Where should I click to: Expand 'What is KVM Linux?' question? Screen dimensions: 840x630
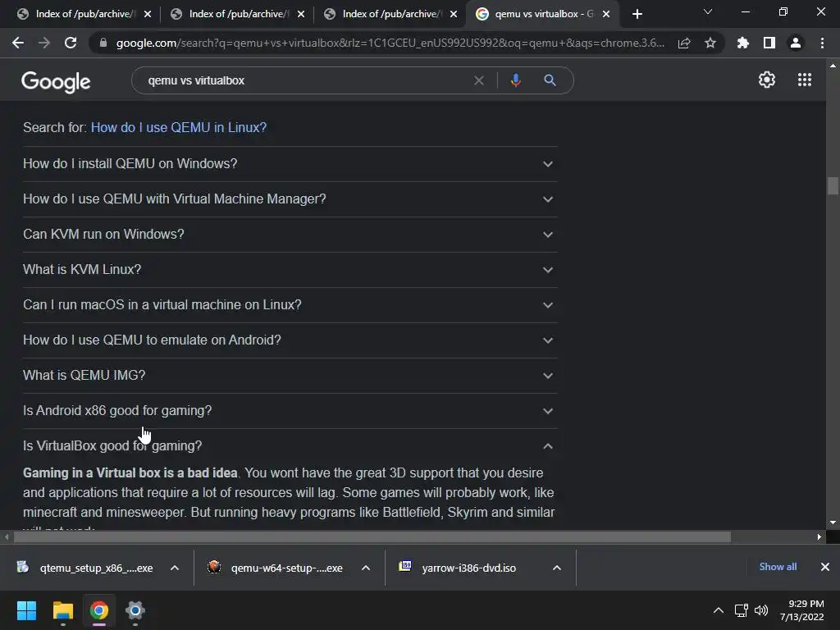point(290,269)
